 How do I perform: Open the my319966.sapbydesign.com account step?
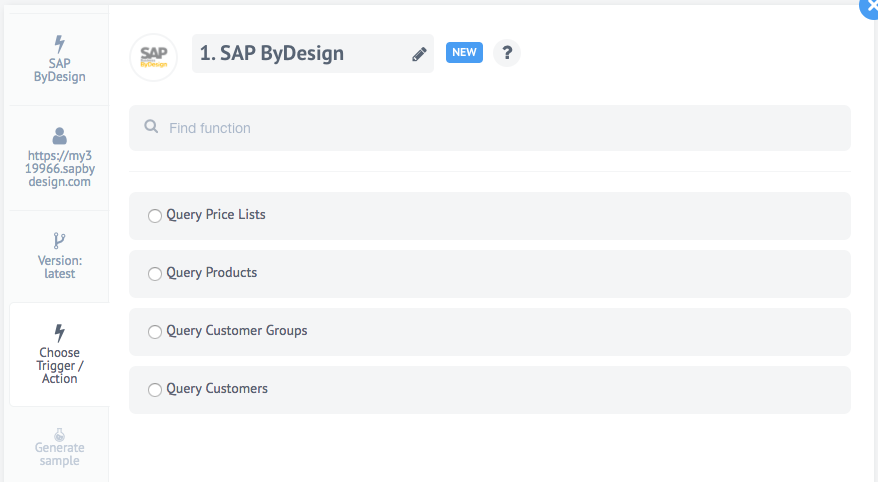point(59,158)
